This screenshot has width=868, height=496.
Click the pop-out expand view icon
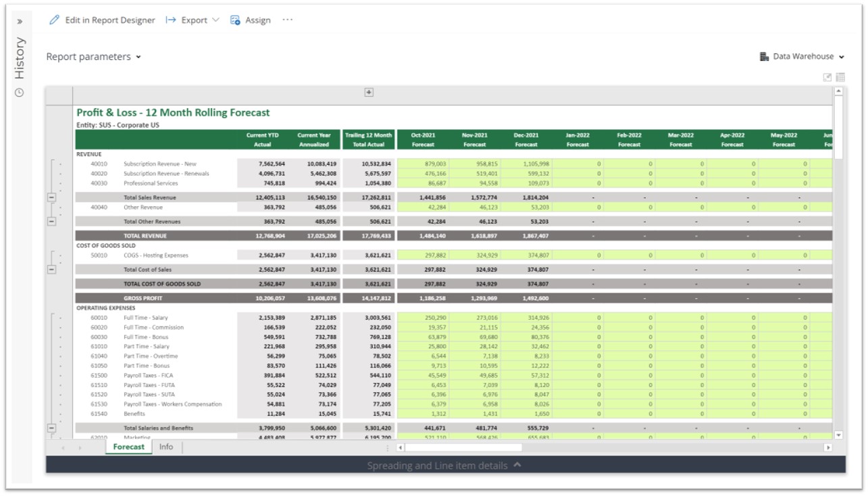coord(827,77)
